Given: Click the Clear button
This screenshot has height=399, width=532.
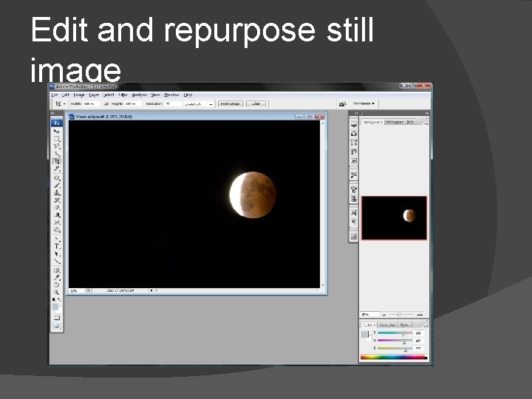Looking at the screenshot, I should point(256,104).
